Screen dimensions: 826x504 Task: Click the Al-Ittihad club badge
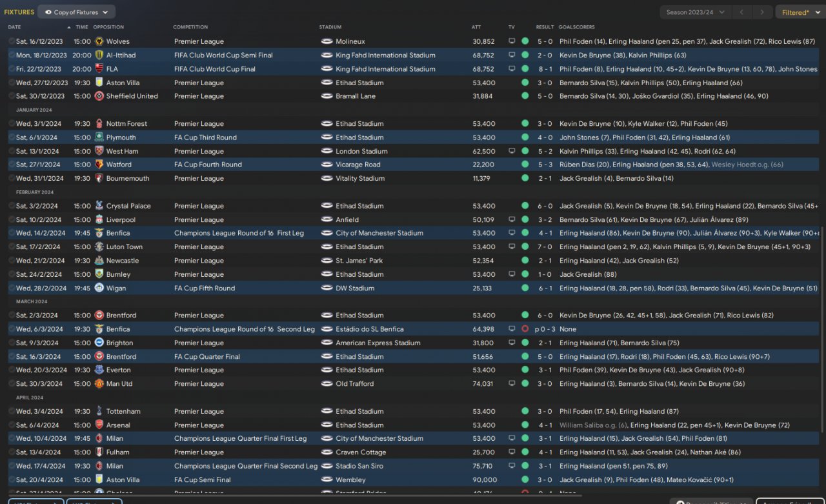[x=99, y=55]
